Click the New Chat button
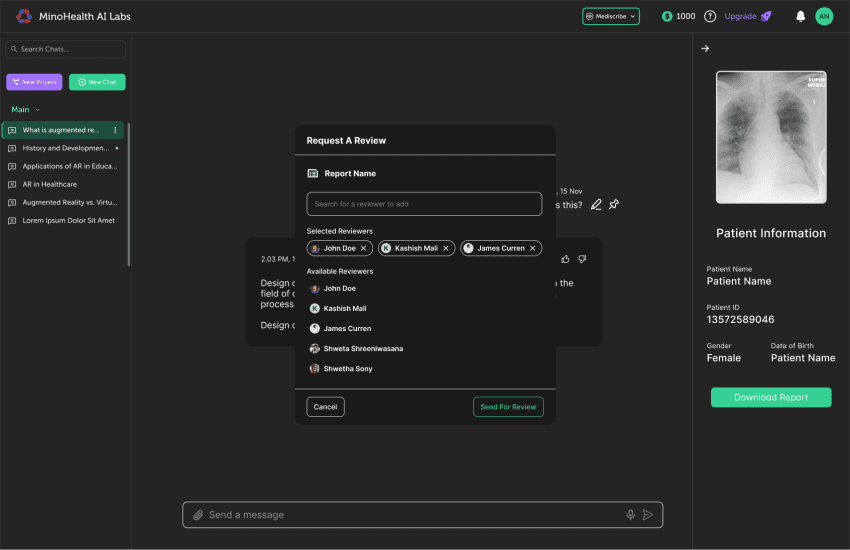Viewport: 850px width, 550px height. [97, 82]
